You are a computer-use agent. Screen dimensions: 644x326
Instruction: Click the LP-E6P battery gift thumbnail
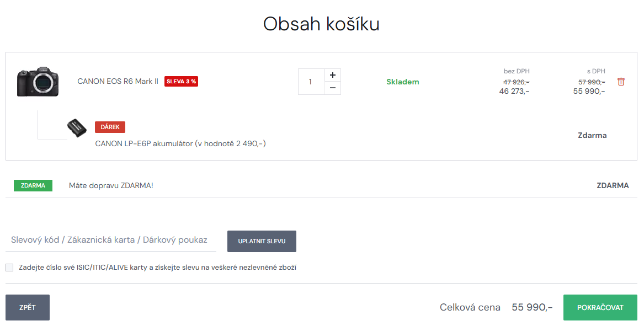coord(77,128)
